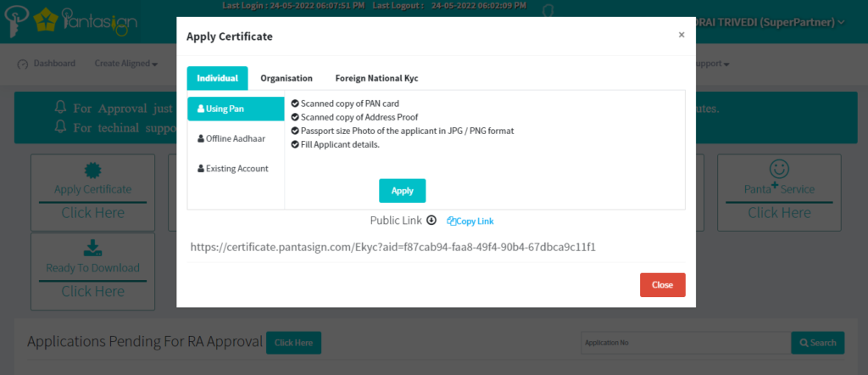Open Panta+ Service Click Here link
Viewport: 868px width, 375px height.
pyautogui.click(x=780, y=213)
